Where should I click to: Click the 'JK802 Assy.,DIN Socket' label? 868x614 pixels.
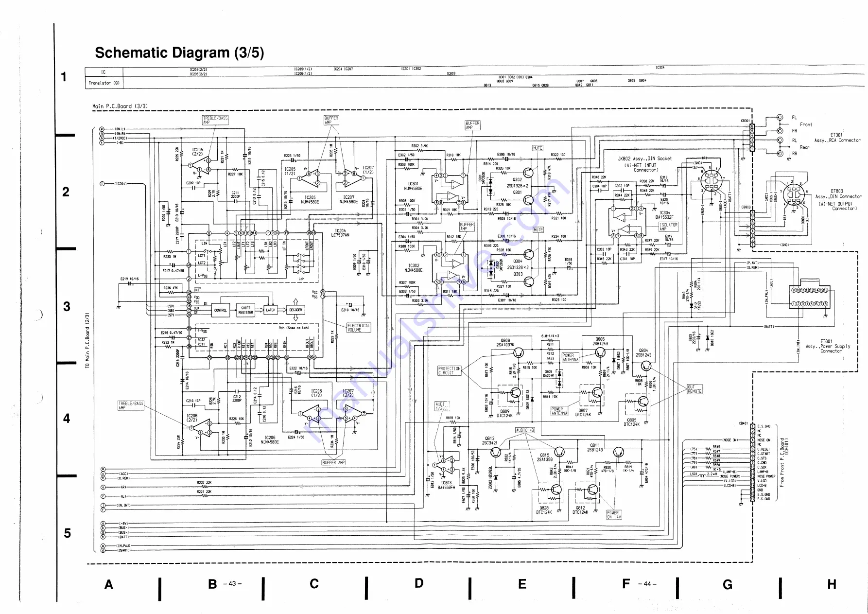click(645, 158)
